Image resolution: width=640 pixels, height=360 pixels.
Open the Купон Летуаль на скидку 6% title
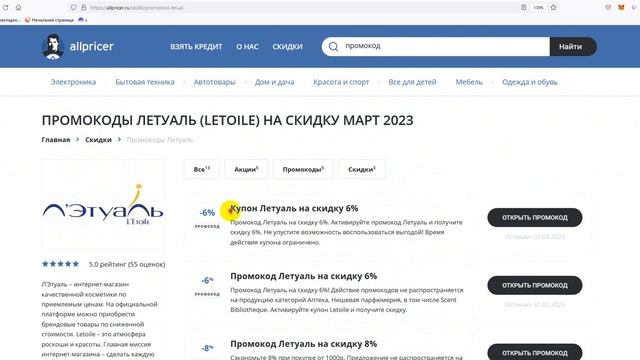pos(294,208)
